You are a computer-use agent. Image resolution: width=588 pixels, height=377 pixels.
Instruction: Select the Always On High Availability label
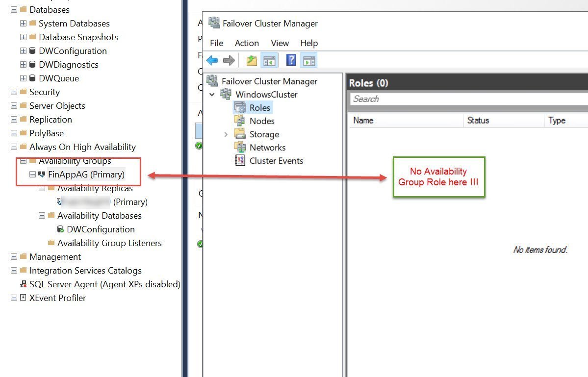[82, 147]
